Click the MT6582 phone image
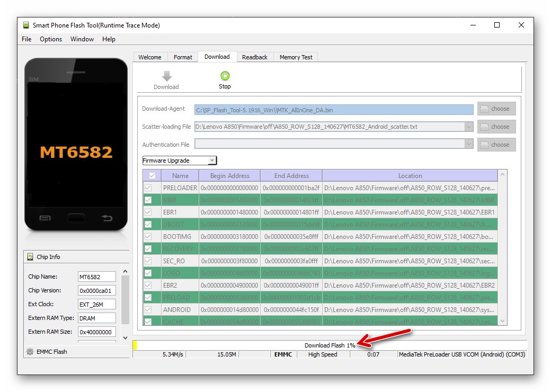Image resolution: width=551 pixels, height=392 pixels. click(x=76, y=145)
